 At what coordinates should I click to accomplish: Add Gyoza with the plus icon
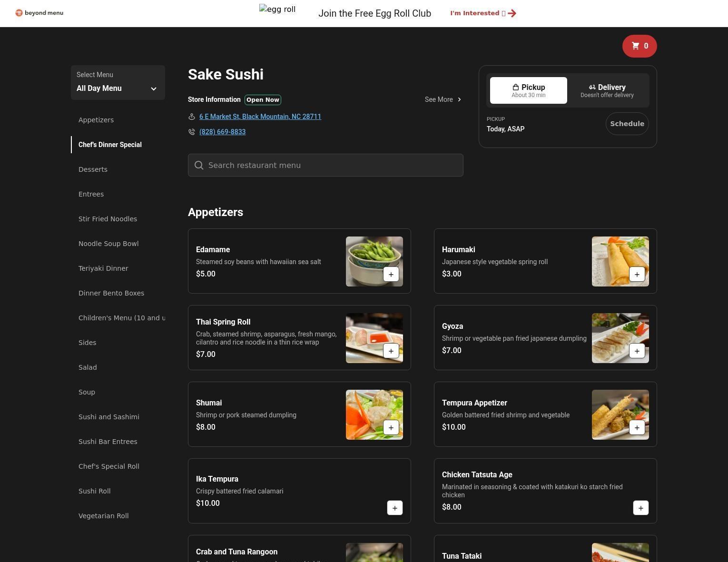(637, 351)
